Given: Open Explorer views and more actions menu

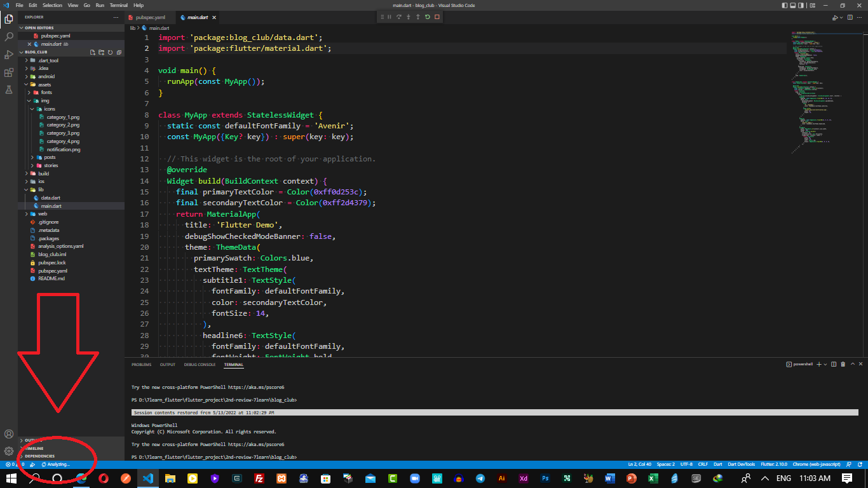Looking at the screenshot, I should coord(116,17).
